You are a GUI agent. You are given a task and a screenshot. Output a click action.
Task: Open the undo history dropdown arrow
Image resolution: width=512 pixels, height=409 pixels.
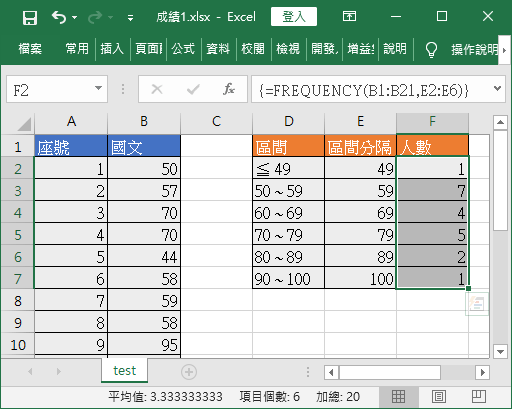point(75,17)
